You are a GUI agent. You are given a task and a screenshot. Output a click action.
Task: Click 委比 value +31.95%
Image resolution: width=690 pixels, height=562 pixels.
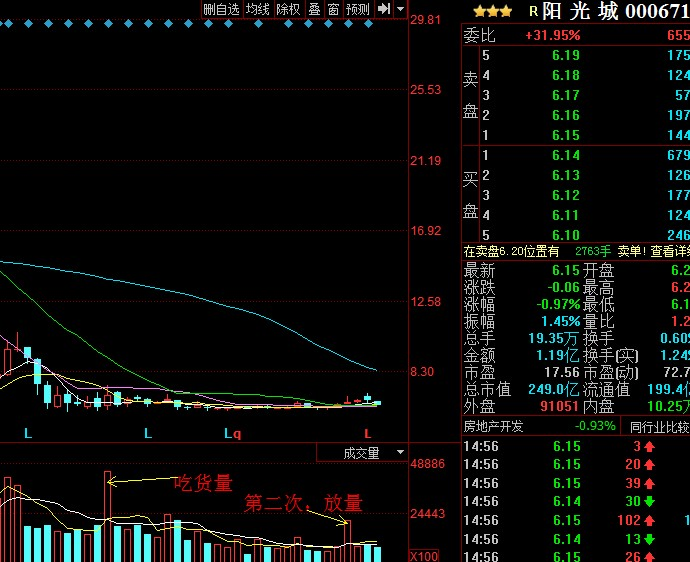point(553,35)
